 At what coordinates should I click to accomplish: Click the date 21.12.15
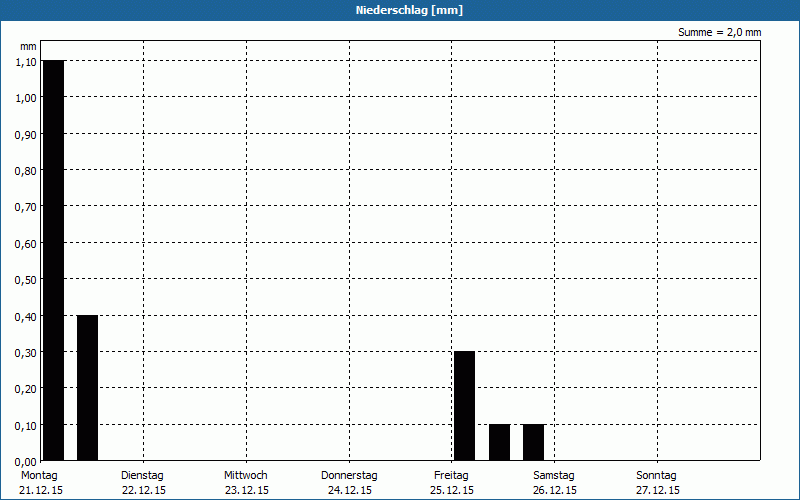(41, 490)
